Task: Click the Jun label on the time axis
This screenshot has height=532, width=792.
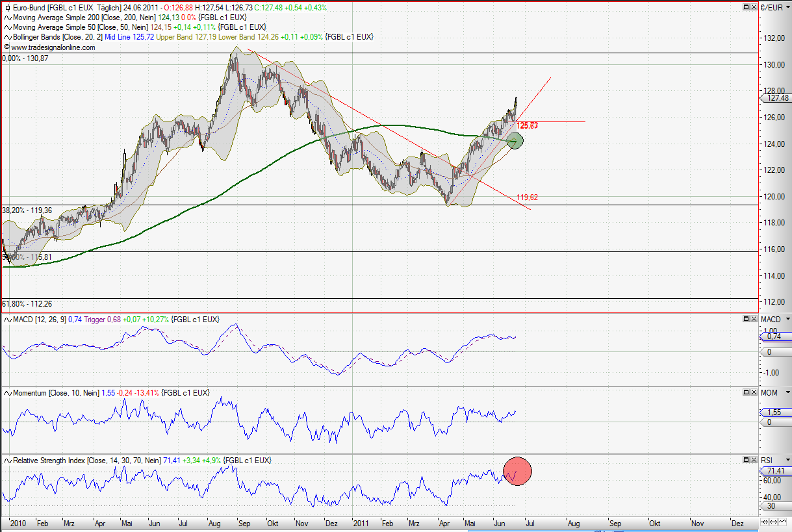Action: click(500, 523)
